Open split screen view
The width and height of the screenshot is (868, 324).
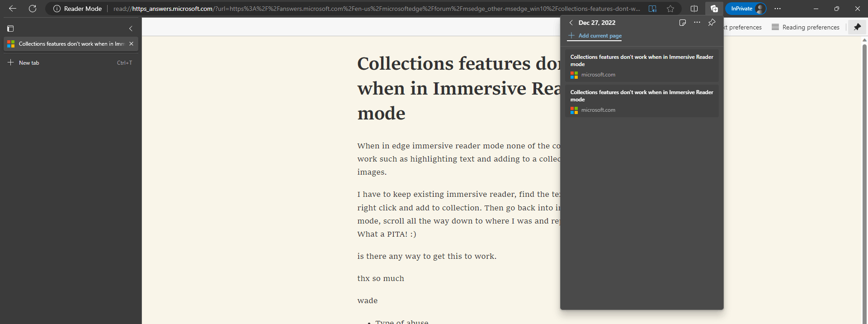[694, 9]
